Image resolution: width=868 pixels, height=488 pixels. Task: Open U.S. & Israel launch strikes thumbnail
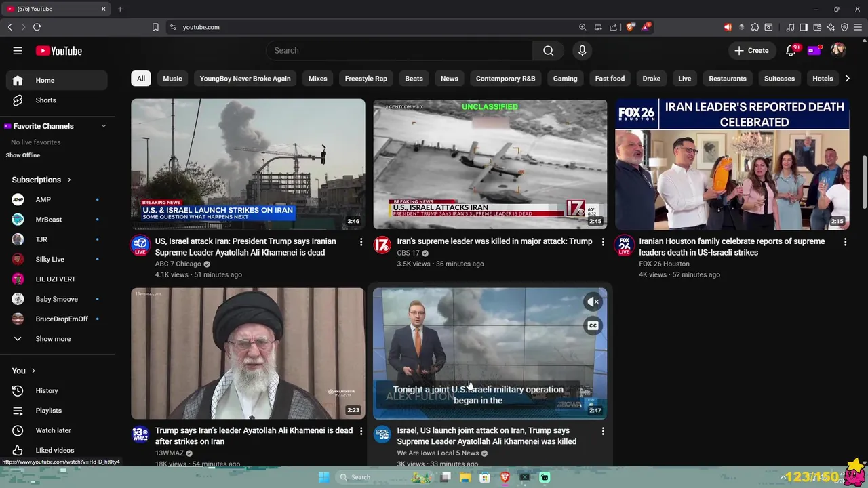pos(248,165)
